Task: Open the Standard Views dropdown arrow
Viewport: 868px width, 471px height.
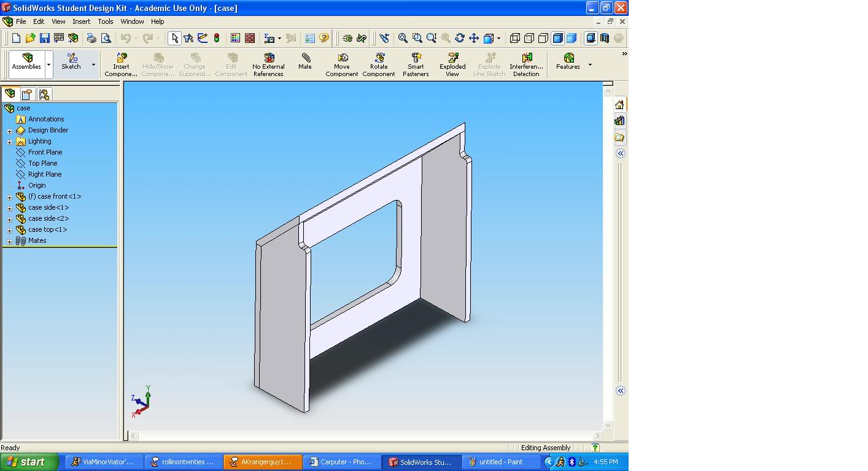Action: tap(498, 38)
